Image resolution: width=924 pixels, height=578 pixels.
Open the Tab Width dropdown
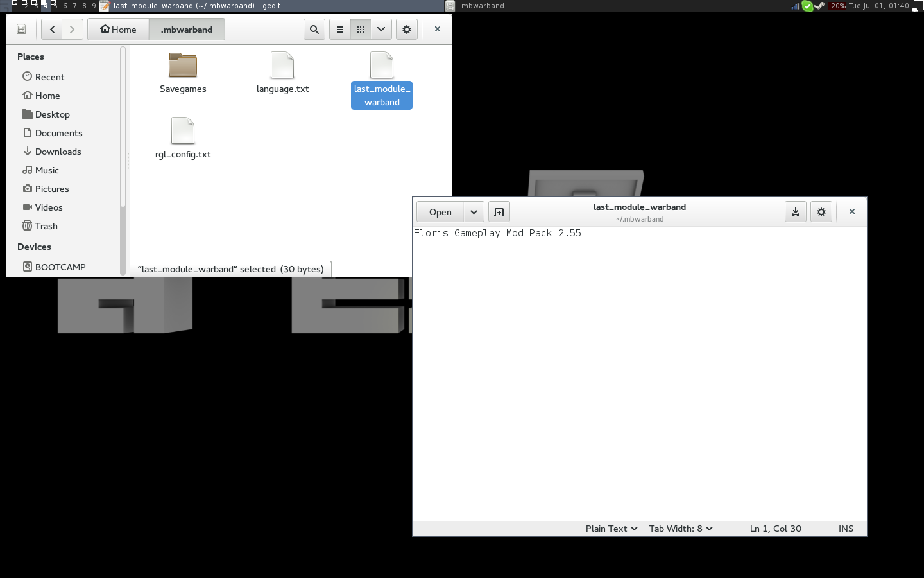click(681, 529)
